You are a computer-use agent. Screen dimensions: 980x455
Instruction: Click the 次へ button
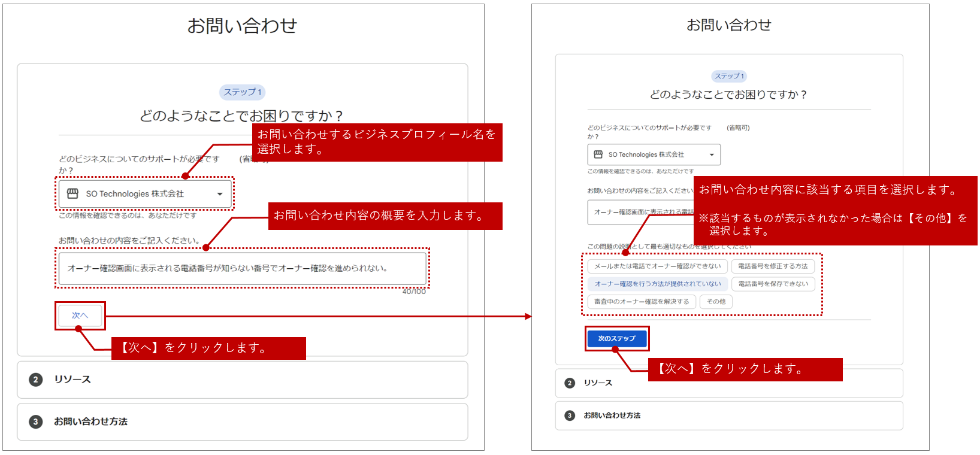click(x=80, y=316)
